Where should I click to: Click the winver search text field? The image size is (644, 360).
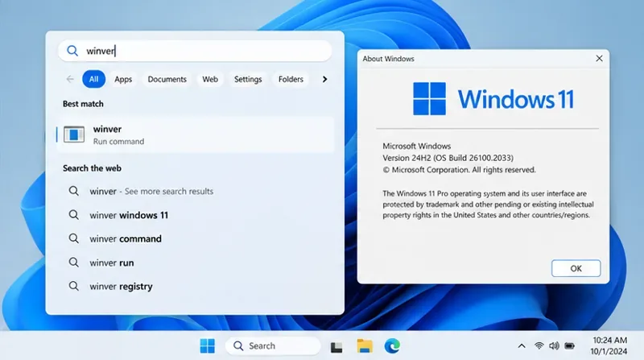click(195, 51)
